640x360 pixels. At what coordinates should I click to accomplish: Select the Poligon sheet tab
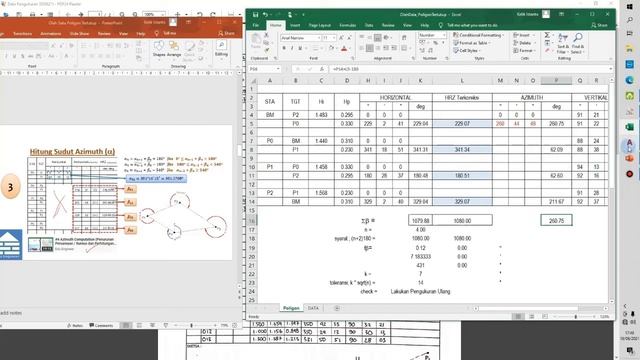pos(291,308)
